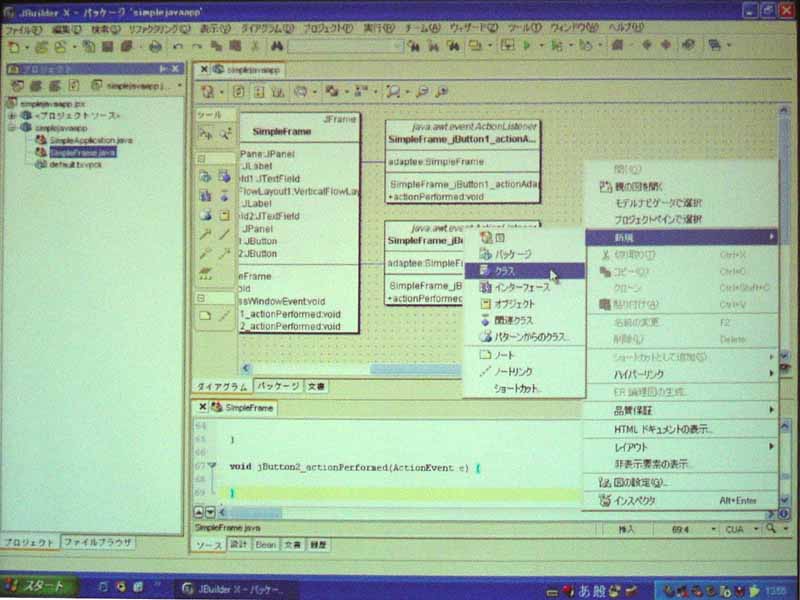Click the Print icon in main toolbar

(x=155, y=46)
